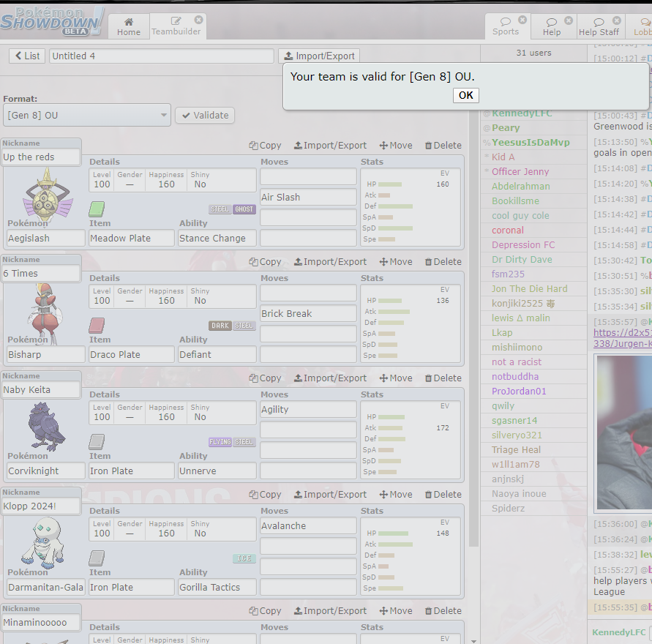Delete Aegislash from the team
This screenshot has height=644, width=652.
[x=443, y=146]
